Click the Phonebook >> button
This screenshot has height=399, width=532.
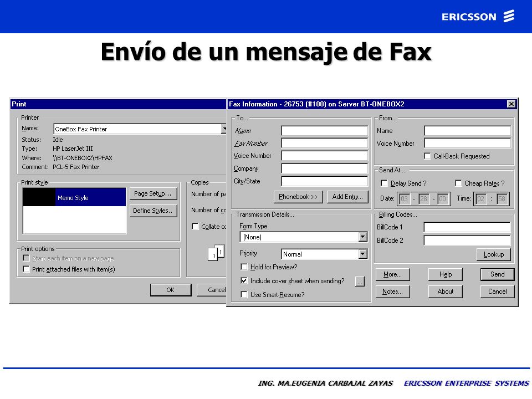[298, 197]
